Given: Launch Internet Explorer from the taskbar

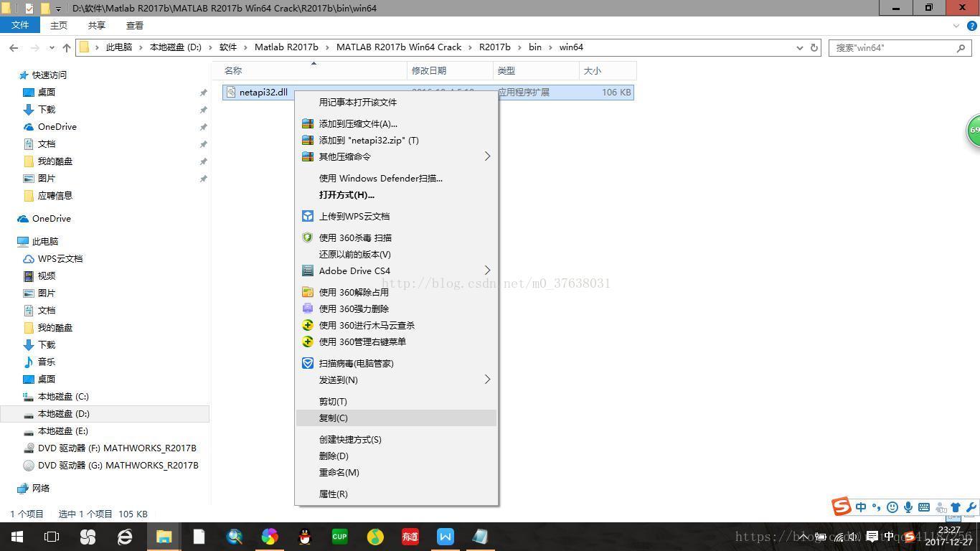Looking at the screenshot, I should tap(125, 537).
